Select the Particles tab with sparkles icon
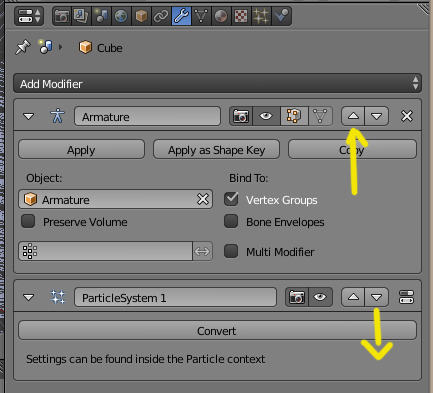 point(261,16)
